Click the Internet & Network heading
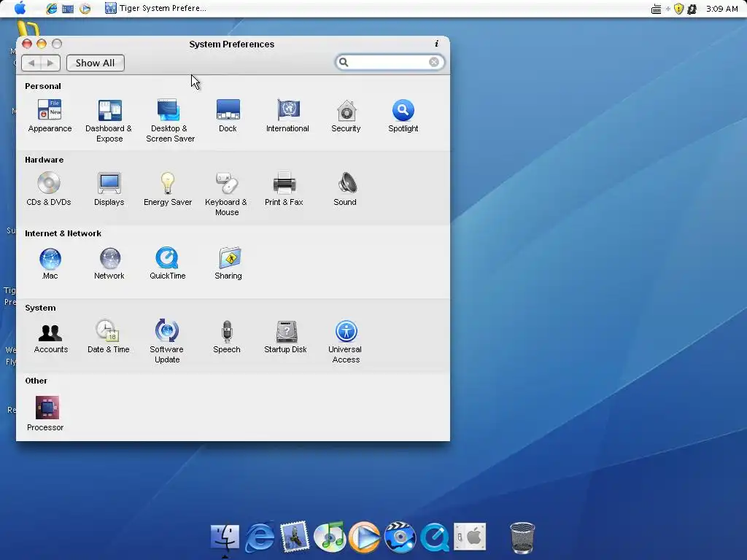The width and height of the screenshot is (747, 560). point(63,233)
